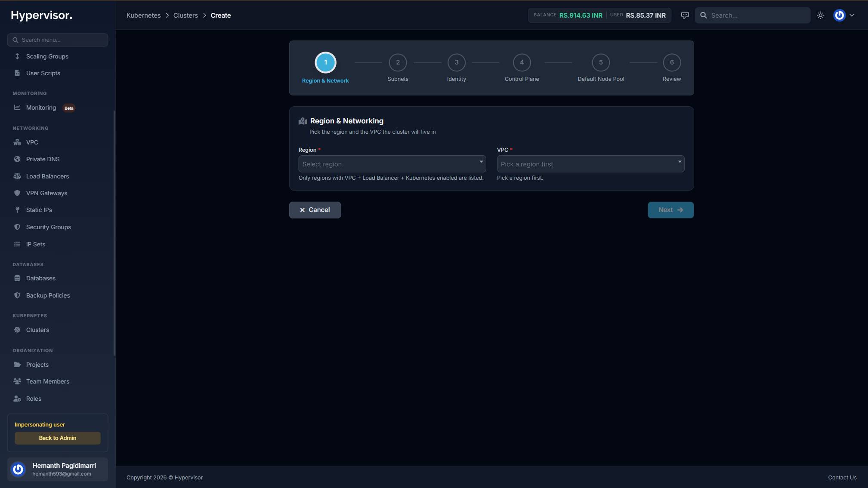Viewport: 868px width, 488px height.
Task: Open the Select region dropdown
Action: tap(392, 164)
